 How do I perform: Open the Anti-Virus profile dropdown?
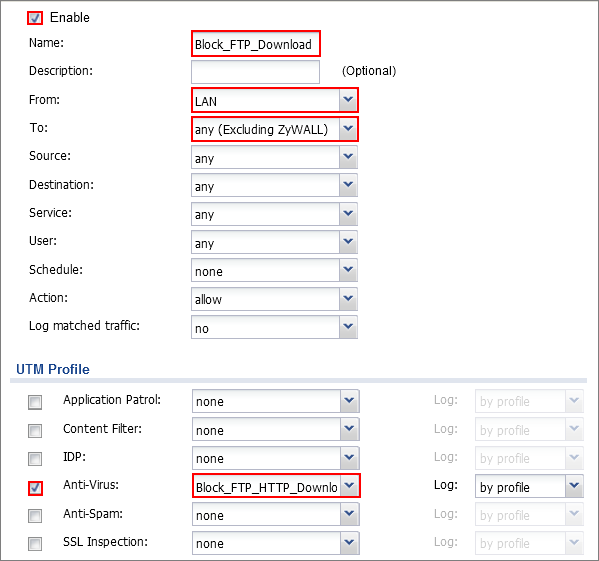pyautogui.click(x=276, y=486)
